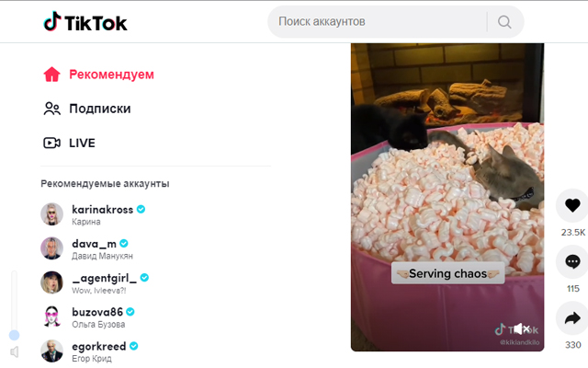Open dava_m account link
The width and height of the screenshot is (588, 368).
(x=94, y=244)
